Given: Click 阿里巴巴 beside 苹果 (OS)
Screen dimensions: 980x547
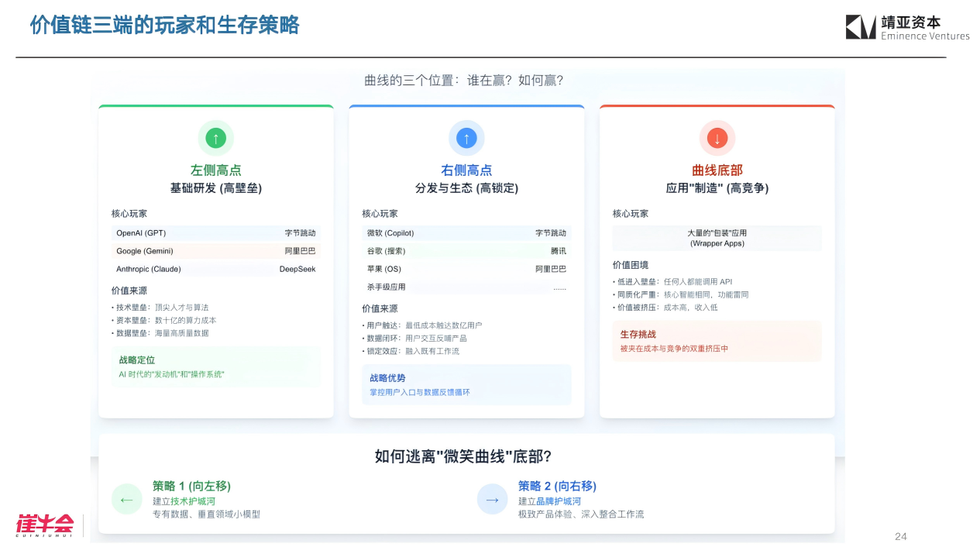Looking at the screenshot, I should click(x=551, y=270).
